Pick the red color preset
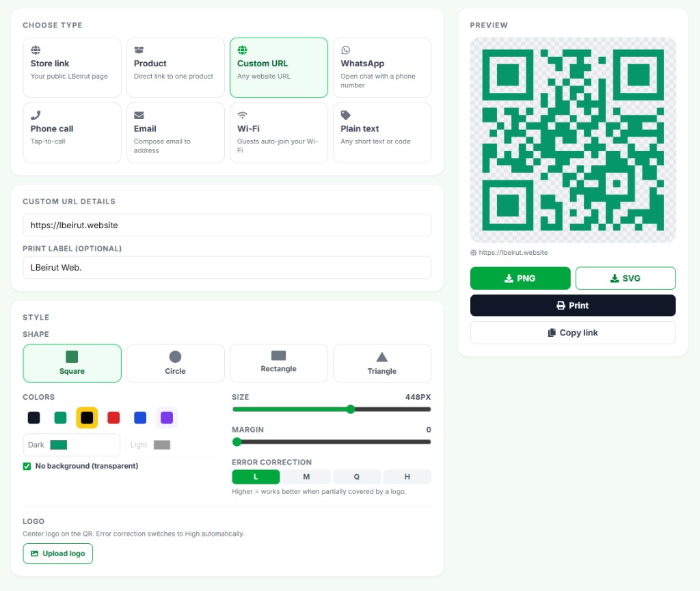 click(113, 417)
